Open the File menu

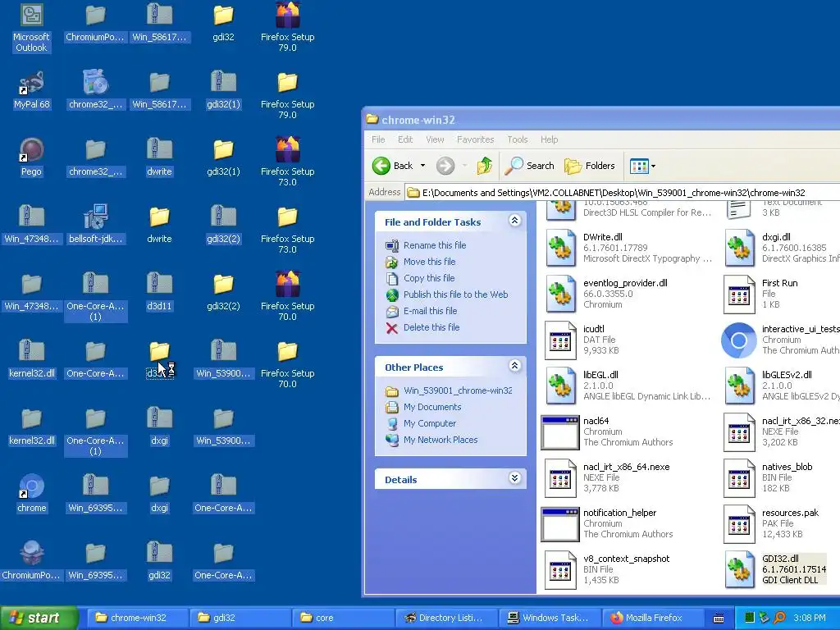tap(378, 139)
